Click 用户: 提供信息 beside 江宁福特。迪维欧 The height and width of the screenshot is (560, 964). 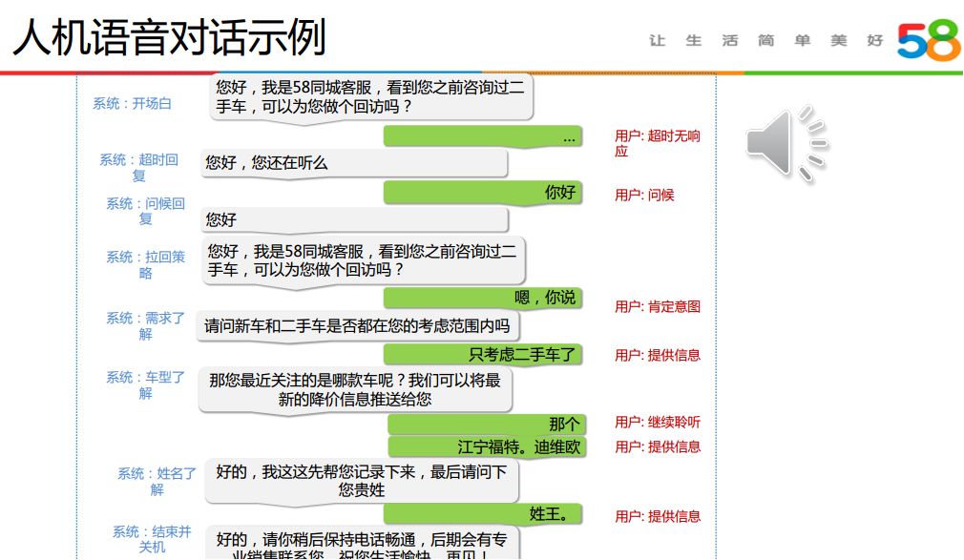point(658,446)
